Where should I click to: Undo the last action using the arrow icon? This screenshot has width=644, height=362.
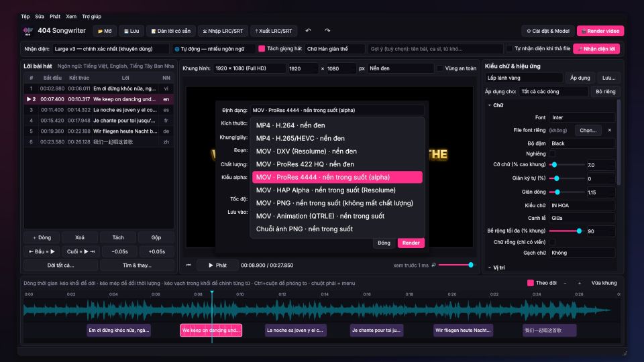click(308, 30)
